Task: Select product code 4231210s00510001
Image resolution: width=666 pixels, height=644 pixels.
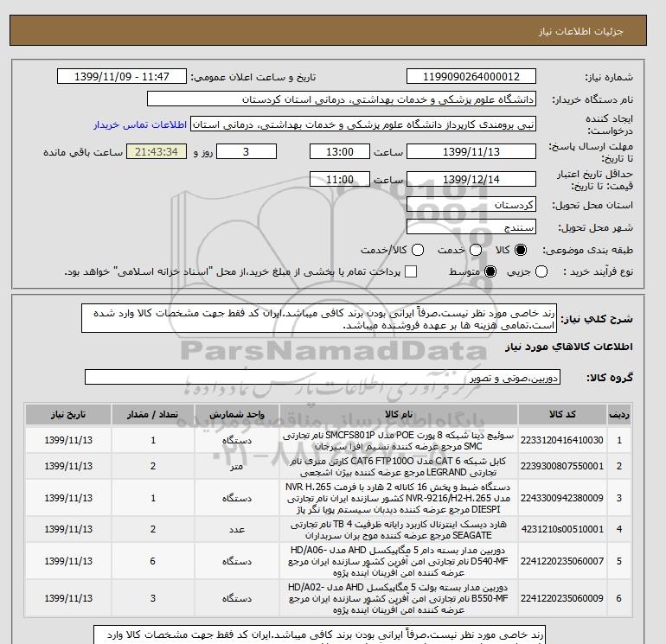Action: [x=562, y=529]
